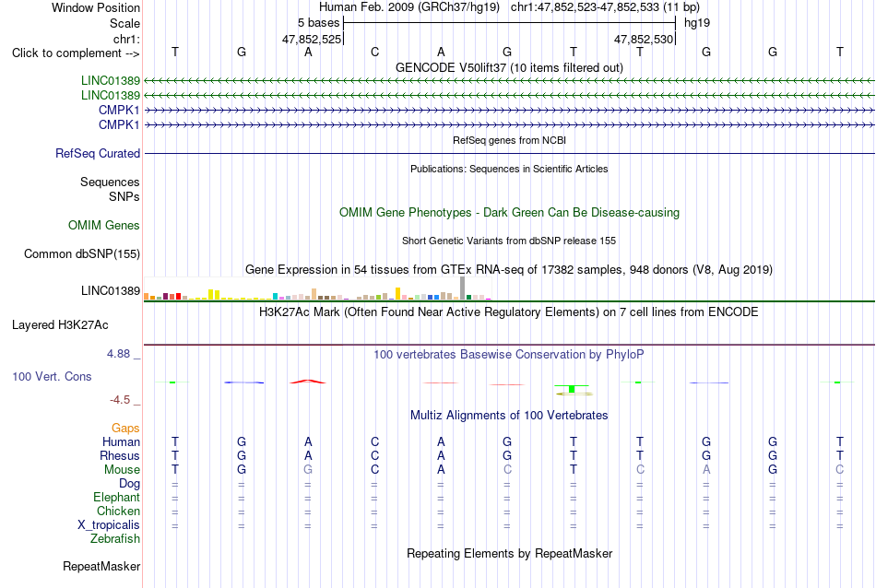Click the light-gray G mismatch in Mouse row

[308, 470]
